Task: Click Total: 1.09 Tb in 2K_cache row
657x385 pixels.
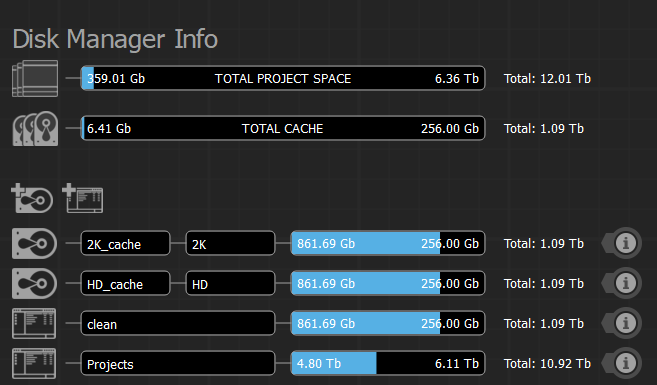Action: tap(544, 243)
